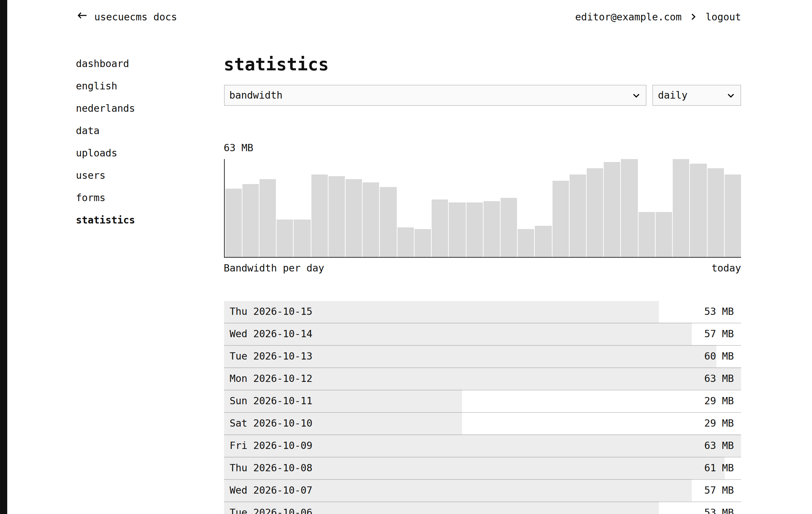Screen dimensions: 812x514
Task: Select the statistics sidebar item
Action: [x=105, y=220]
